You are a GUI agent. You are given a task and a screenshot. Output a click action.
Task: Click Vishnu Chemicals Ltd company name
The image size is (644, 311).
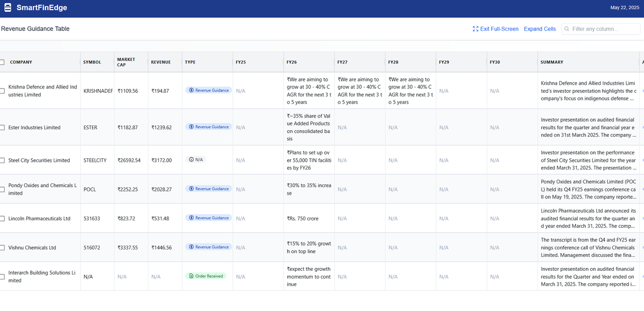pyautogui.click(x=32, y=248)
